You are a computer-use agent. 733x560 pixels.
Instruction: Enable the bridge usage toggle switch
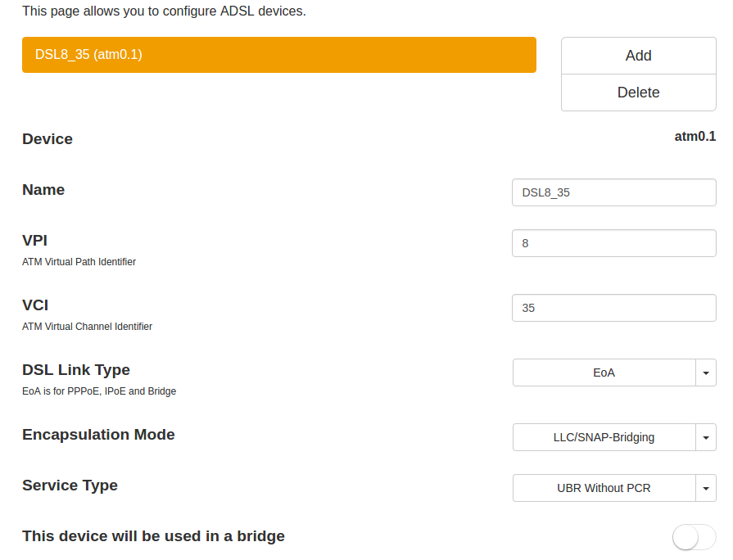point(693,537)
